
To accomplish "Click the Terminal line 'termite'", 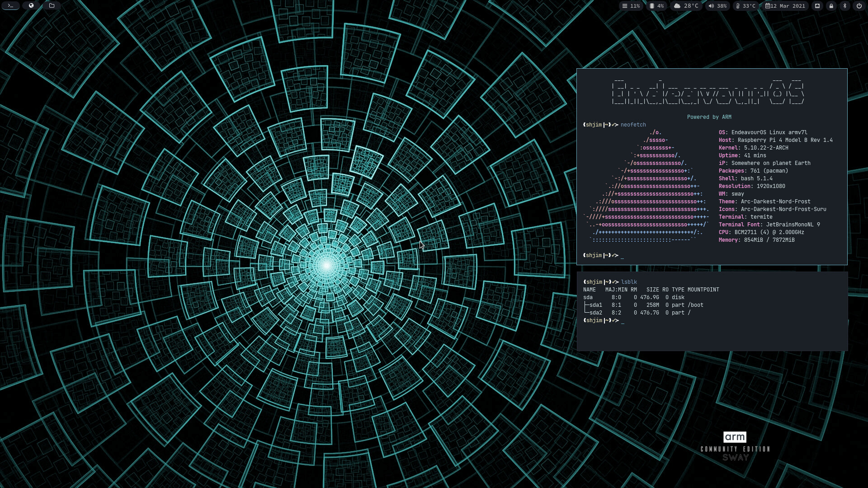I will pos(745,217).
